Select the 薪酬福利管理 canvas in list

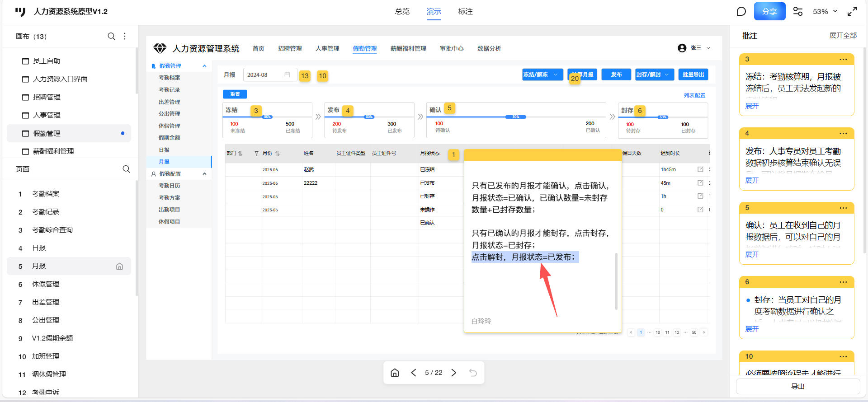53,151
